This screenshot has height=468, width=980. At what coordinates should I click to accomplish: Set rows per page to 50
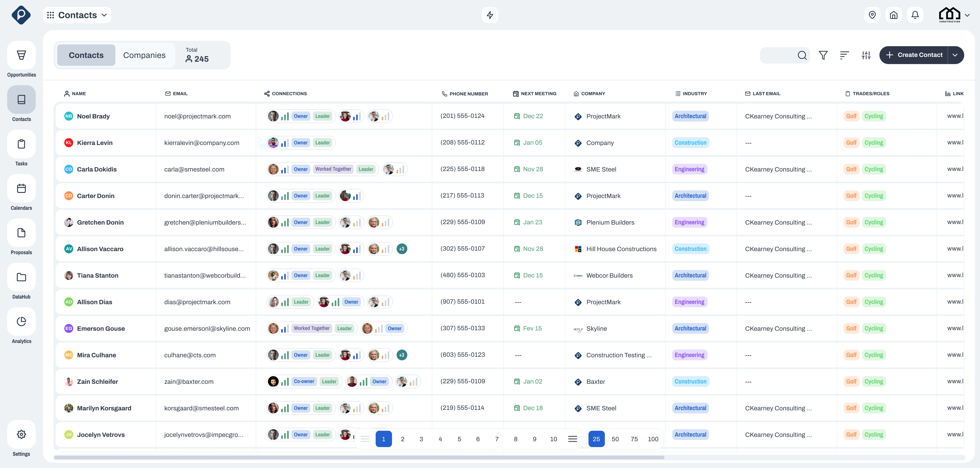coord(615,439)
